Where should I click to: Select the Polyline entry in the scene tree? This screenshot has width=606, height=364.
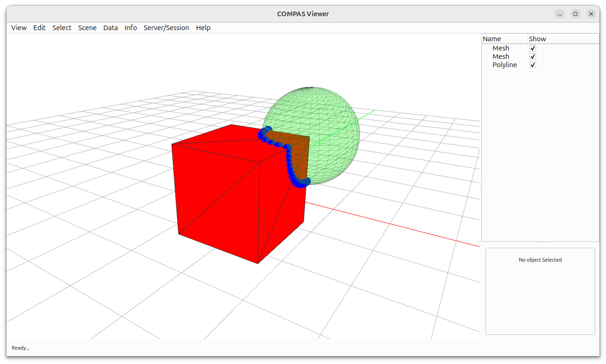505,64
